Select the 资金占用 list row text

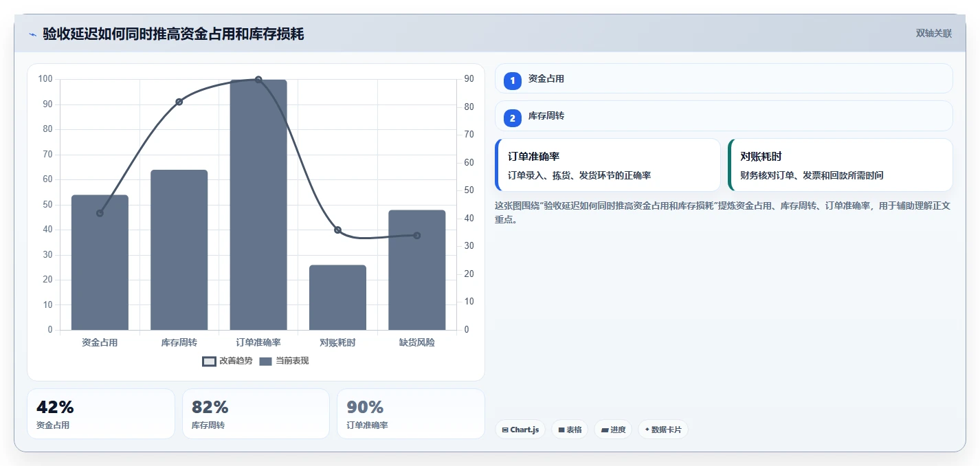(546, 79)
